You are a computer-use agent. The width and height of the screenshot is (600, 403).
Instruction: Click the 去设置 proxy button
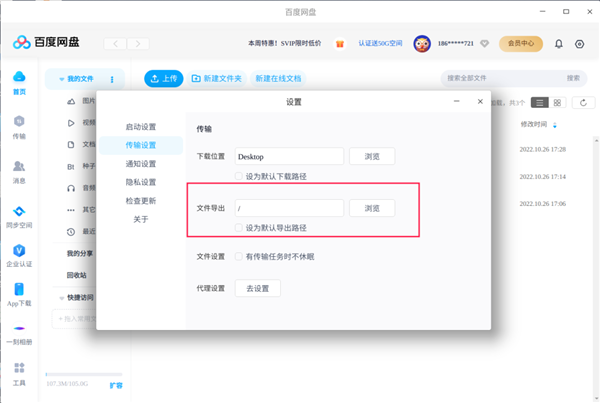click(x=258, y=288)
